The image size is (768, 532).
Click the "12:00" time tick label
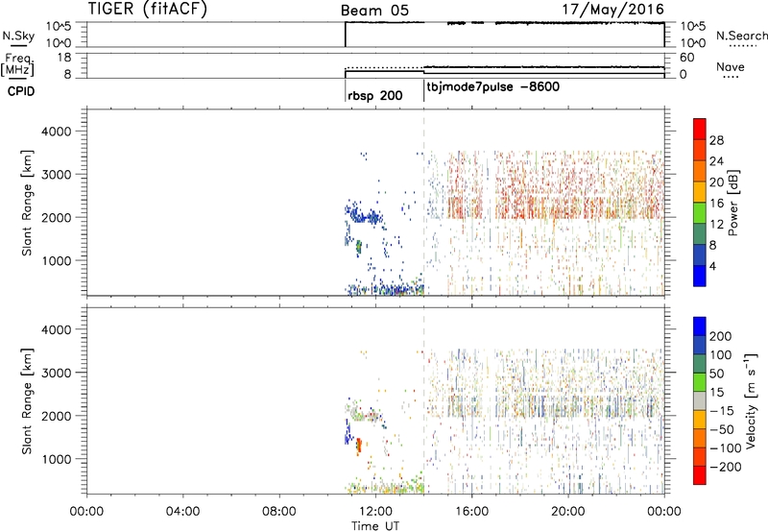click(x=375, y=512)
